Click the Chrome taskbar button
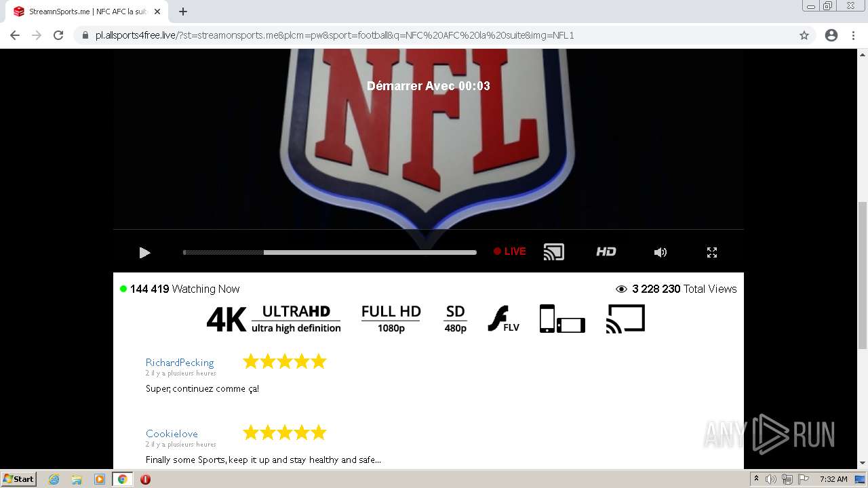The image size is (868, 488). (123, 479)
